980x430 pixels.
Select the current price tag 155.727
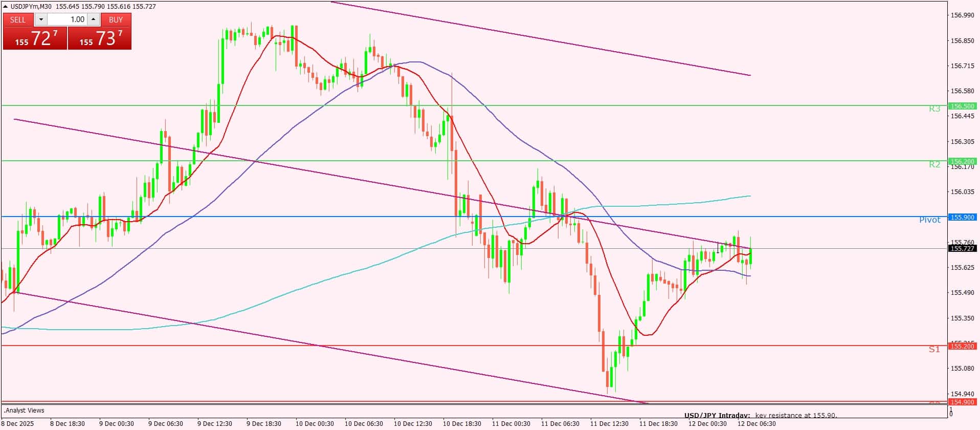coord(963,248)
